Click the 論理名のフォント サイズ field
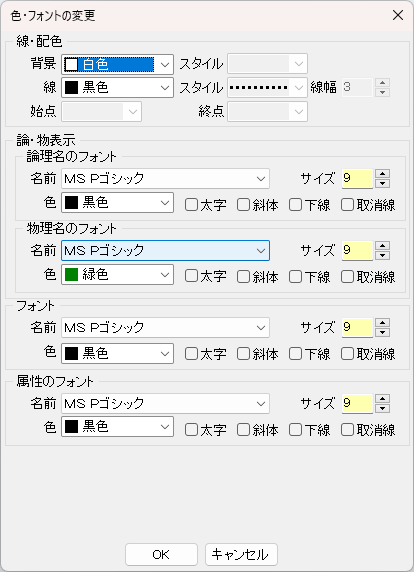Image resolution: width=414 pixels, height=572 pixels. 357,179
